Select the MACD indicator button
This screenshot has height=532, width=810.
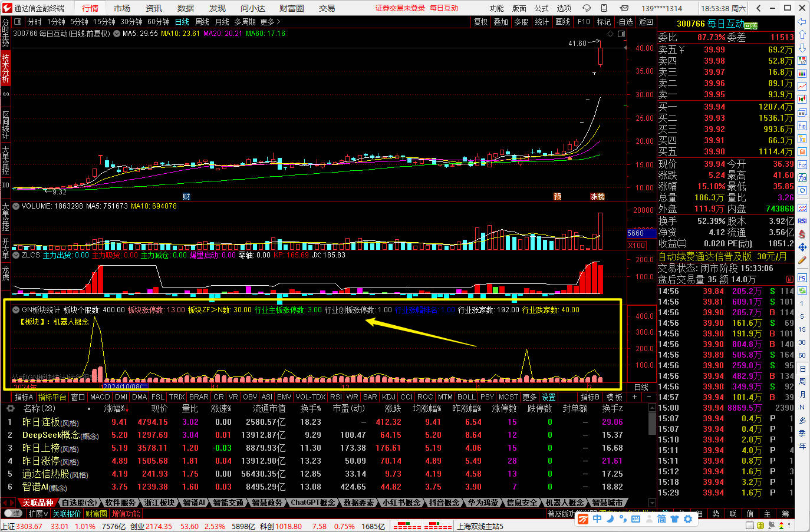(x=100, y=397)
